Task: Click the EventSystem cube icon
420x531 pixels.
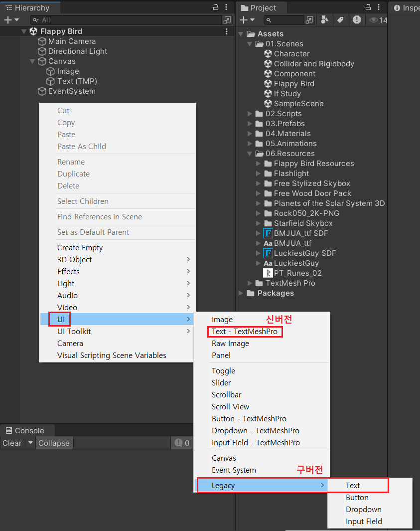Action: click(42, 91)
